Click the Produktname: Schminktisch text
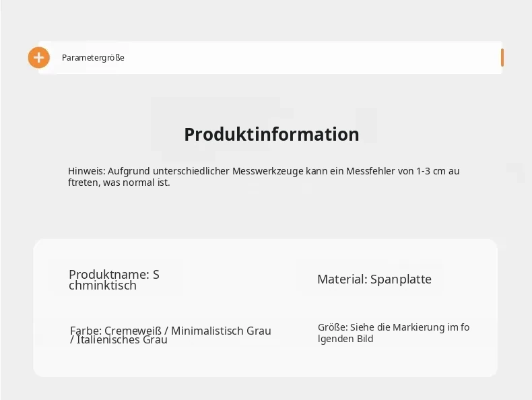The width and height of the screenshot is (532, 400). (114, 279)
